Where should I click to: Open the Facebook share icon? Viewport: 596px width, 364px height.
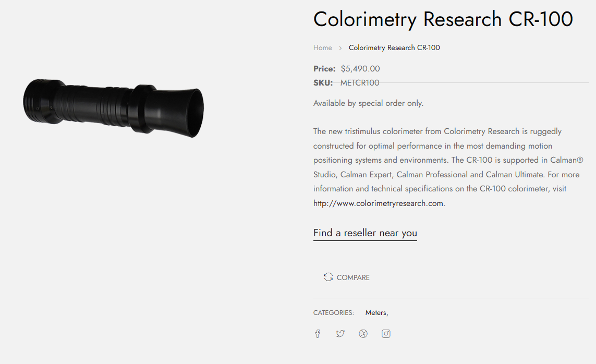(x=317, y=334)
